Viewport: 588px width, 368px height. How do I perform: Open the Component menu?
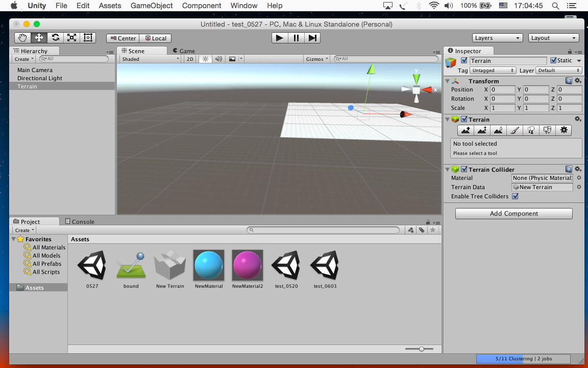click(x=202, y=6)
